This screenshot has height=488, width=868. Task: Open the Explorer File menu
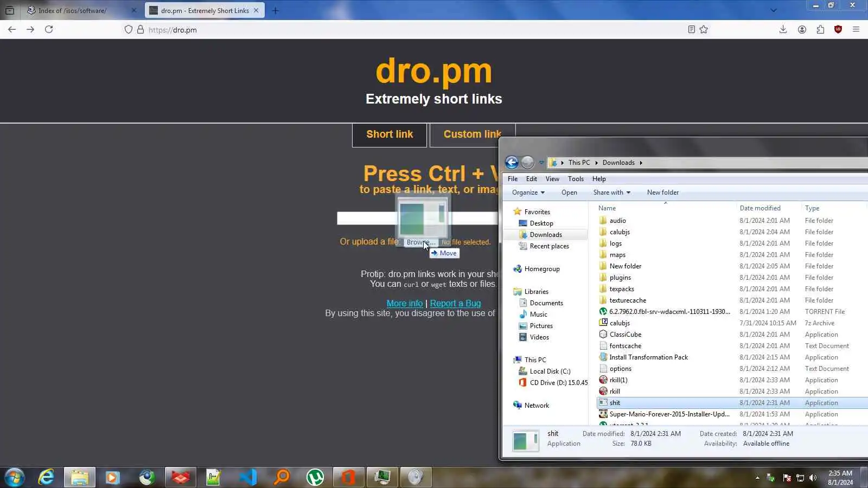coord(513,179)
